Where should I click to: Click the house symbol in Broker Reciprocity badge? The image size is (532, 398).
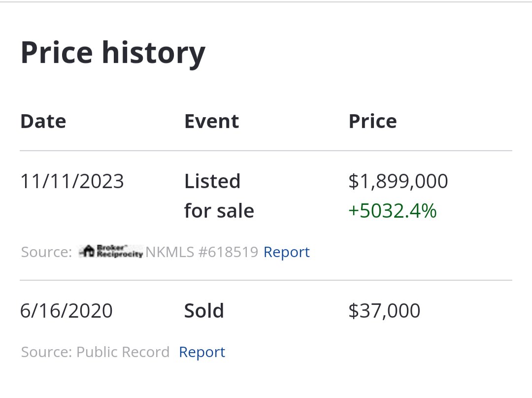click(x=88, y=251)
